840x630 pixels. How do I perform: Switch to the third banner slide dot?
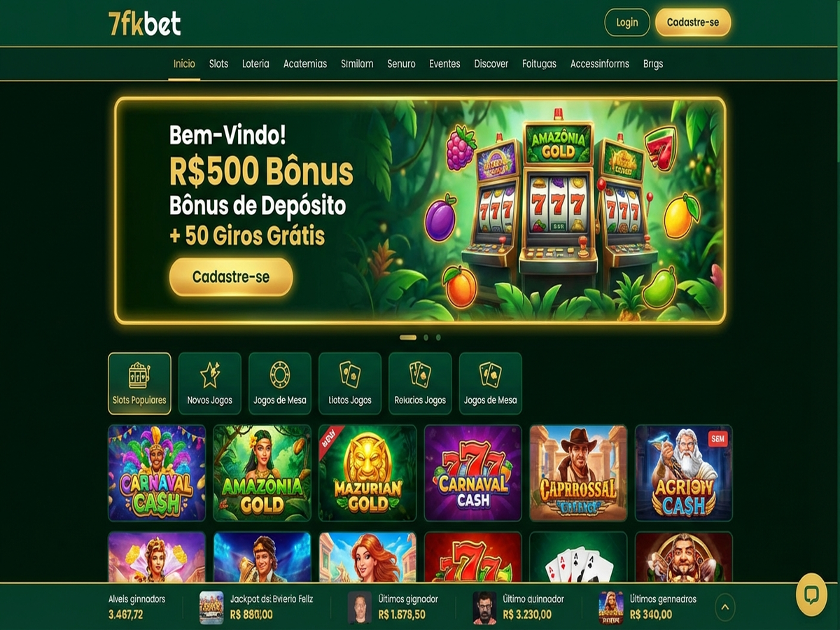click(438, 337)
